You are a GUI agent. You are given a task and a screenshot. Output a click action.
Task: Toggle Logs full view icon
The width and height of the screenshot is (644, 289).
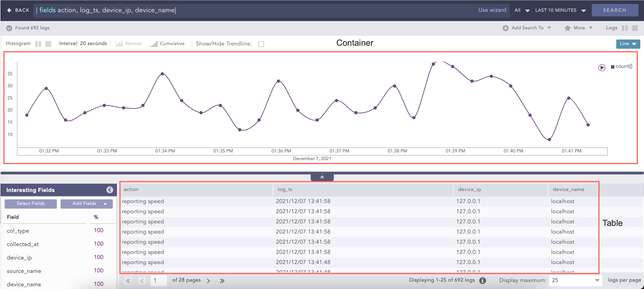635,28
